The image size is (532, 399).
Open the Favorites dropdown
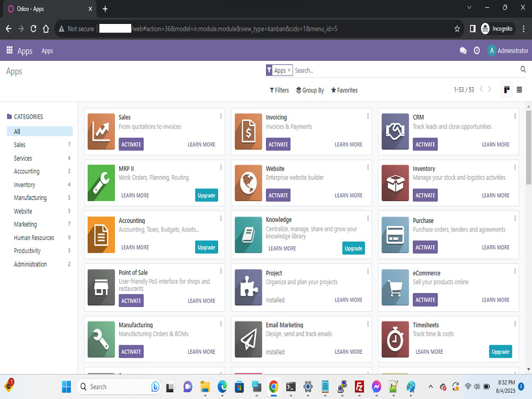pyautogui.click(x=344, y=90)
